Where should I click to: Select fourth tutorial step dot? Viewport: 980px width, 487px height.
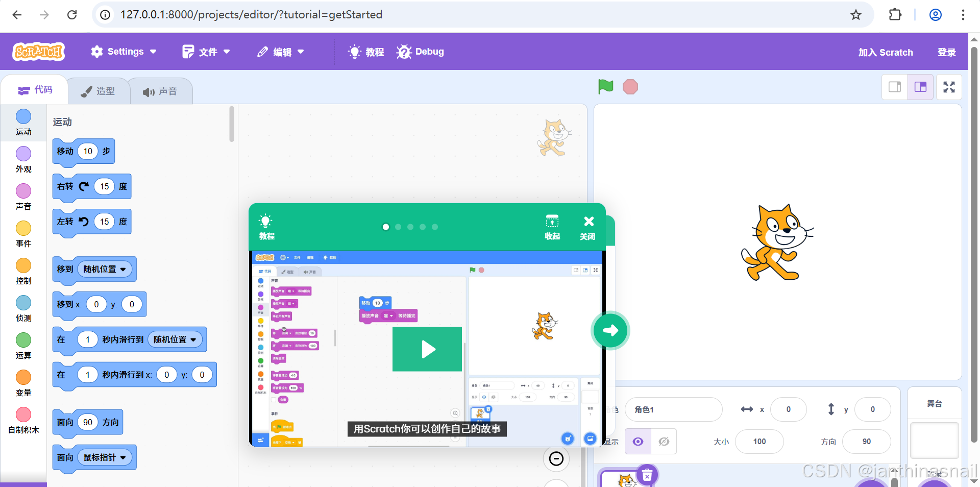[x=423, y=227]
